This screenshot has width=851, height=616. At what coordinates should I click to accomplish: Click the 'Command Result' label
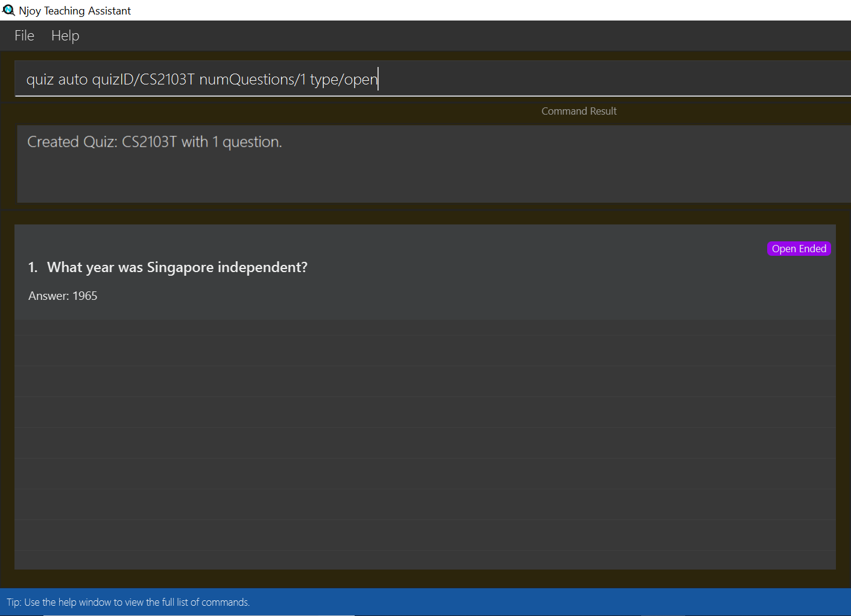click(579, 111)
